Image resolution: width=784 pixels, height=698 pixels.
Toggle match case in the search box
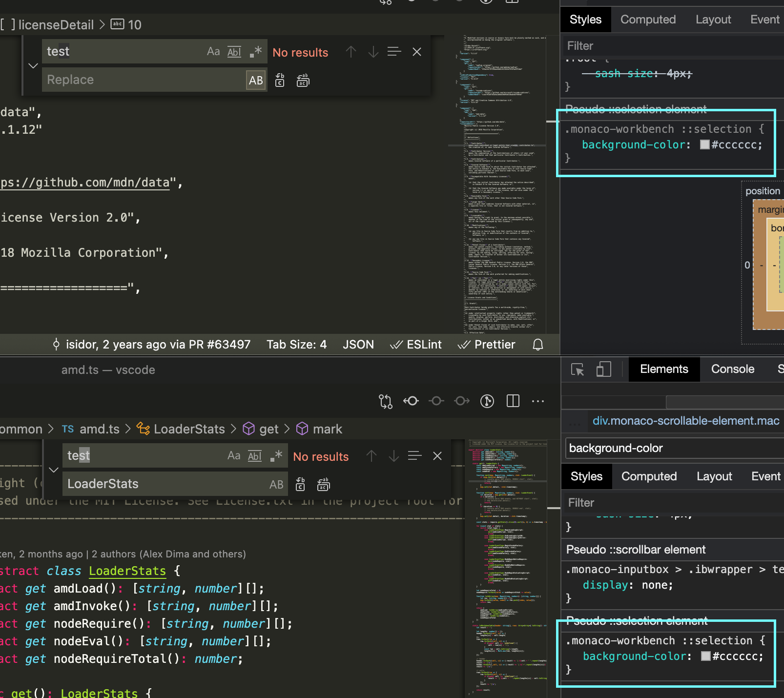pyautogui.click(x=213, y=51)
